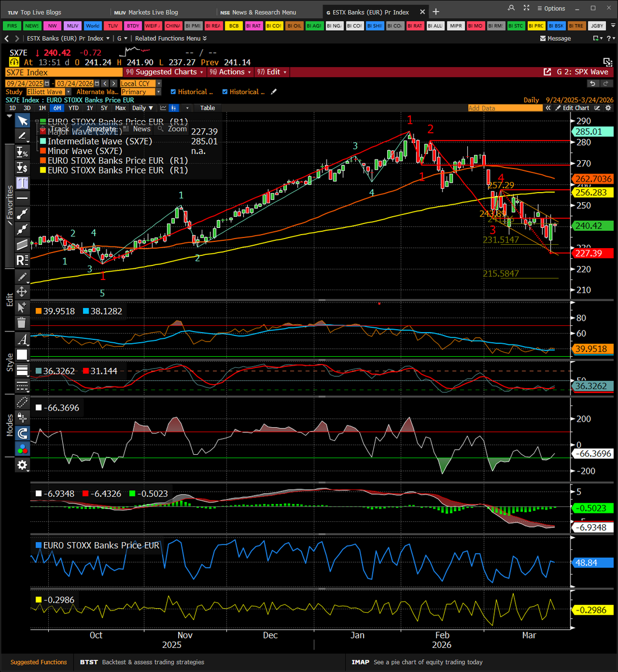Click the Intermediate Wave legend color swatch
Screen dimensions: 618x672
pos(43,141)
